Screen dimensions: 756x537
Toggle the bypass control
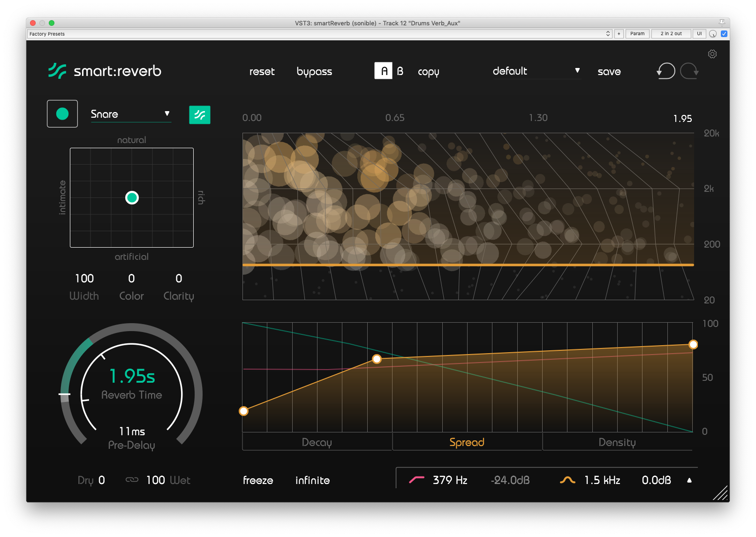314,72
